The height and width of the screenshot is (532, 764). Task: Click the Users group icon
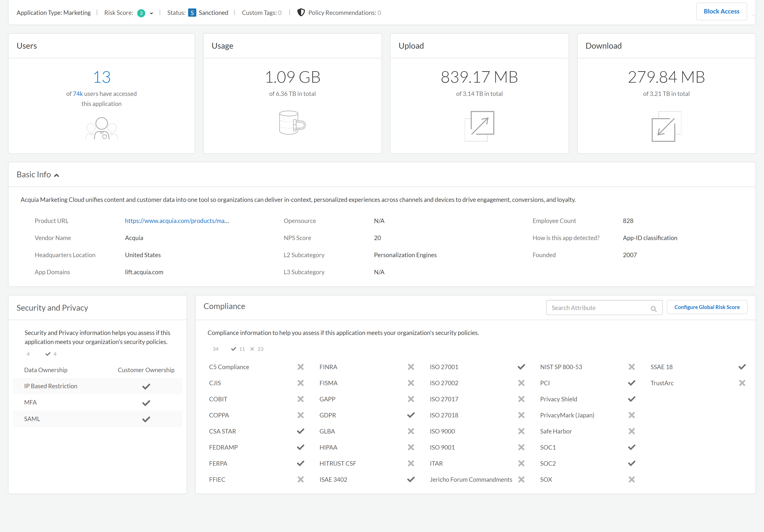click(x=102, y=128)
